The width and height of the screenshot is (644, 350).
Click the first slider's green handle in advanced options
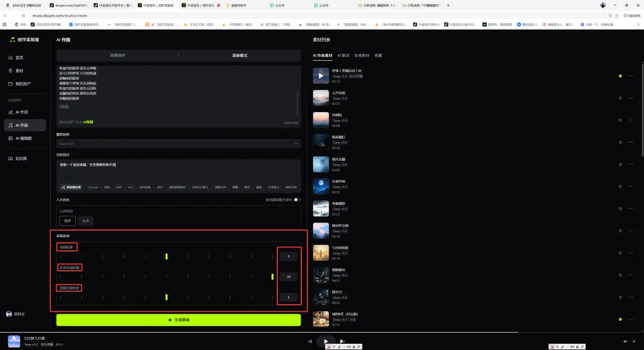166,256
